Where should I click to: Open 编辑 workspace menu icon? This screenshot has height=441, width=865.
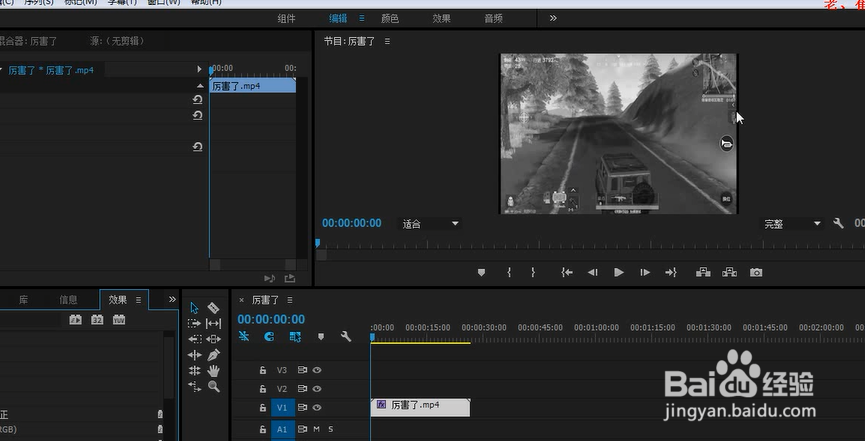(x=362, y=18)
